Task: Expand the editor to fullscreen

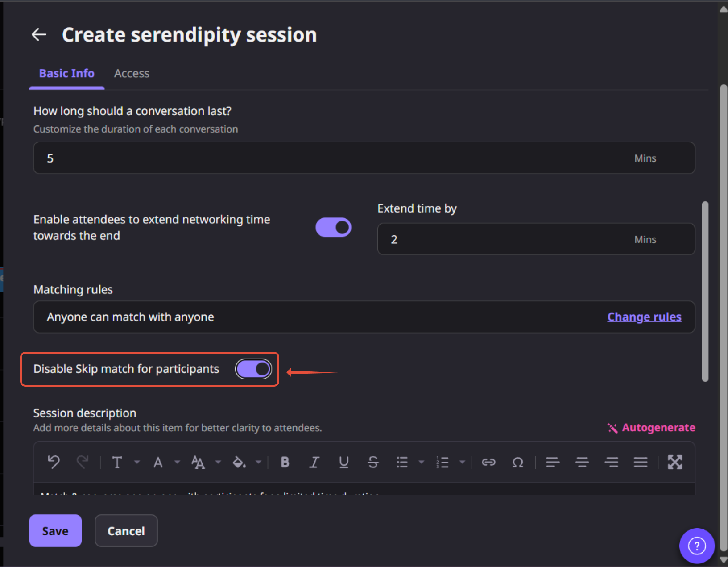Action: click(x=674, y=462)
